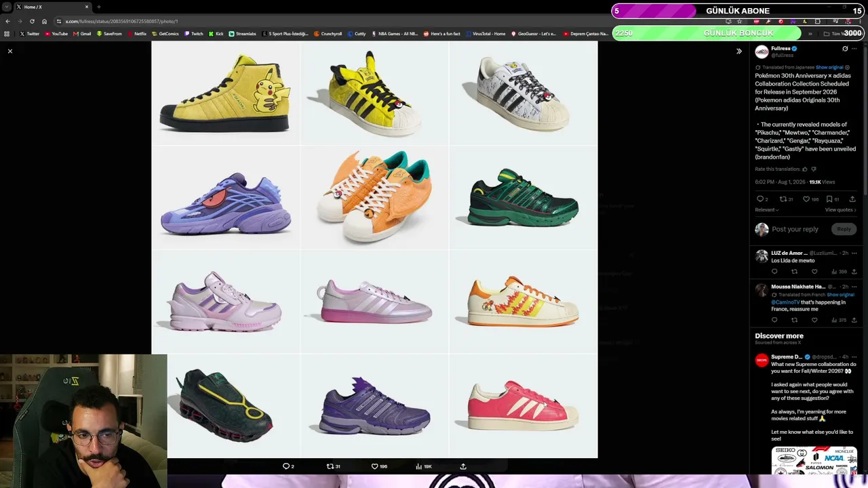Repost using the icon below the photo
Viewport: 868px width, 488px height.
[x=330, y=466]
